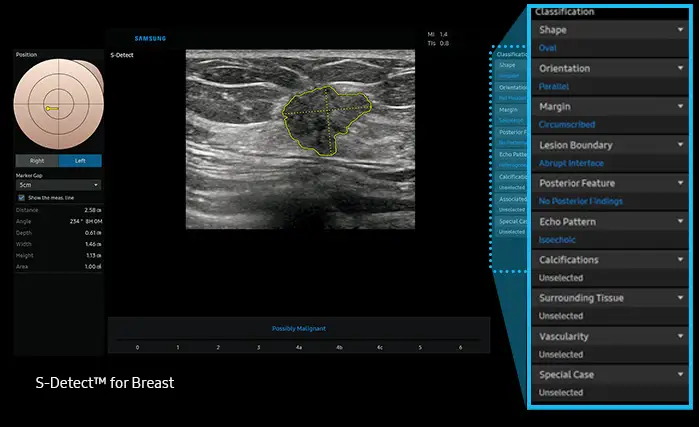Click BI-RADS score 4b on the scale
Screen dimensions: 699x427
[x=339, y=347]
